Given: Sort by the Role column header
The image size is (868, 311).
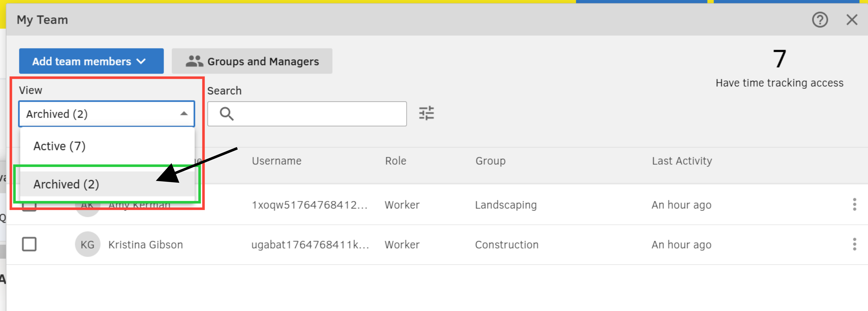Looking at the screenshot, I should (x=396, y=161).
